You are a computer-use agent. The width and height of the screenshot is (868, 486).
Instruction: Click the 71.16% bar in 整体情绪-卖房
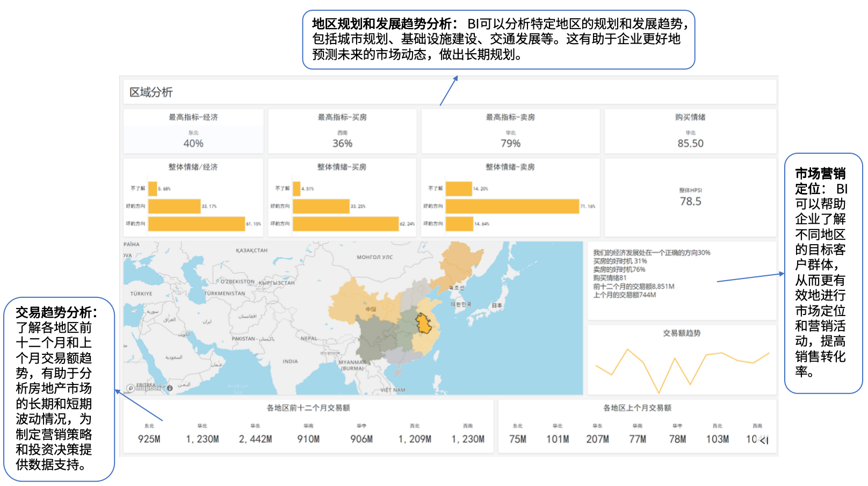point(512,206)
